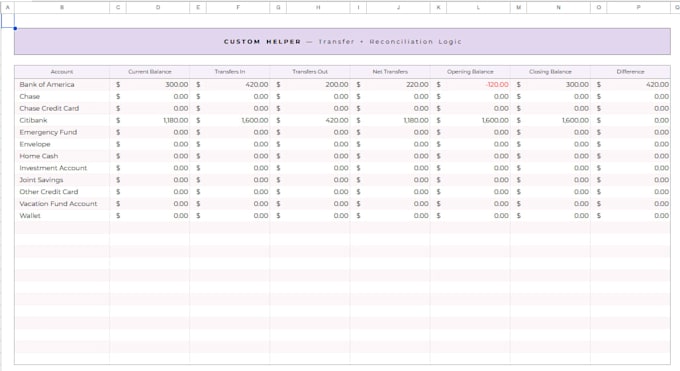The height and width of the screenshot is (371, 680).
Task: Select the Citibank account cell
Action: point(62,120)
